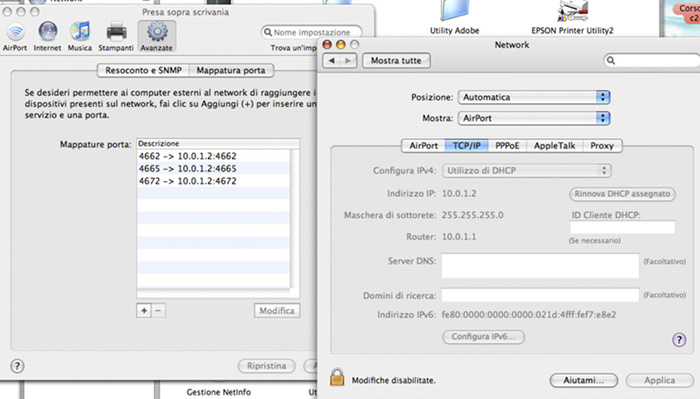Click the IPv6 address fe80 value
This screenshot has height=399, width=700.
click(x=529, y=315)
